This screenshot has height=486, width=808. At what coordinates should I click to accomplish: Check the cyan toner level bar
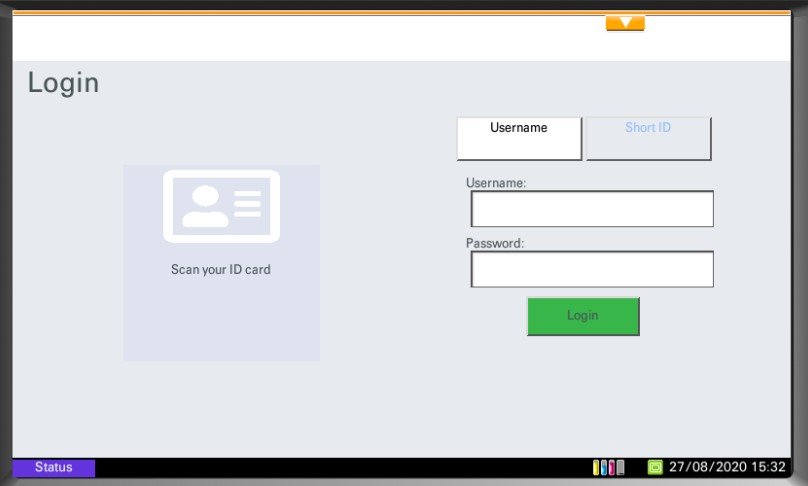pos(604,467)
